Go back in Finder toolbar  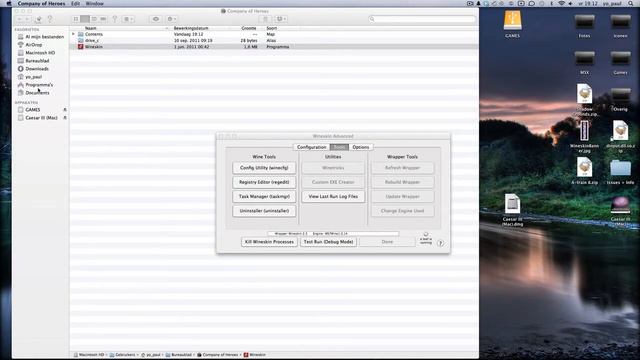click(19, 19)
